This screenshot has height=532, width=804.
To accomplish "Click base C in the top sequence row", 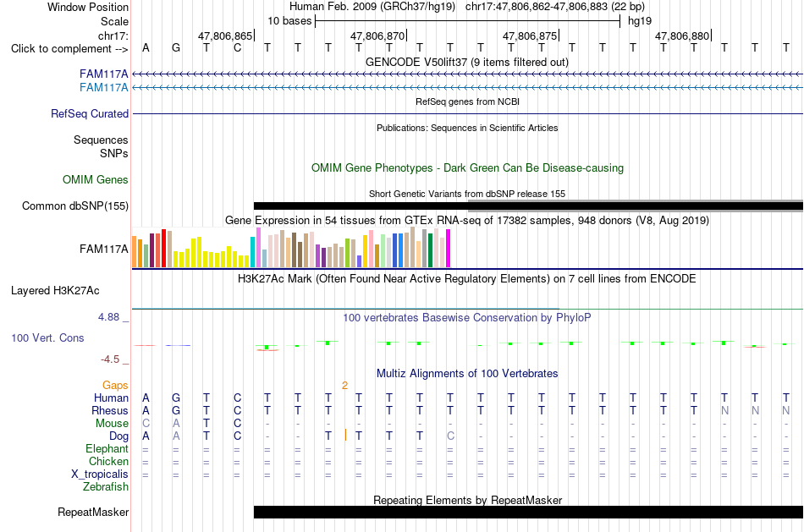I will click(237, 48).
